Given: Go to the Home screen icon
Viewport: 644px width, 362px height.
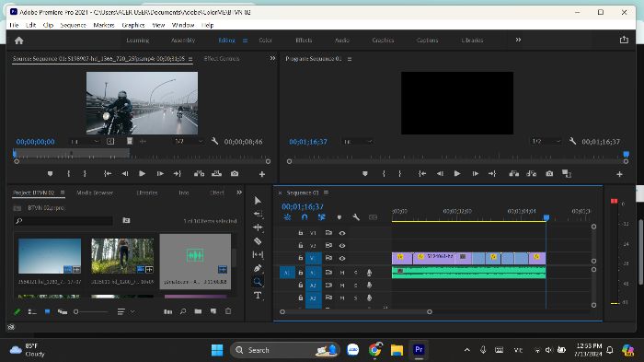Looking at the screenshot, I should 19,41.
